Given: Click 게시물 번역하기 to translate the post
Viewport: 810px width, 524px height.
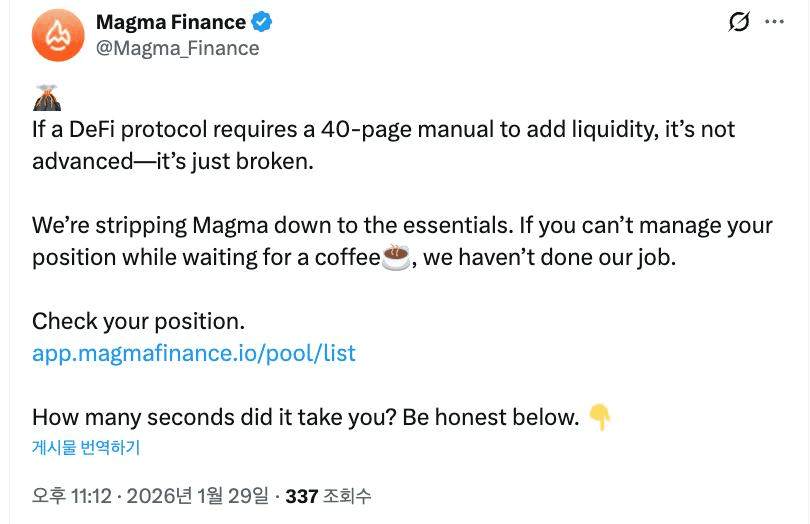Looking at the screenshot, I should click(x=86, y=447).
